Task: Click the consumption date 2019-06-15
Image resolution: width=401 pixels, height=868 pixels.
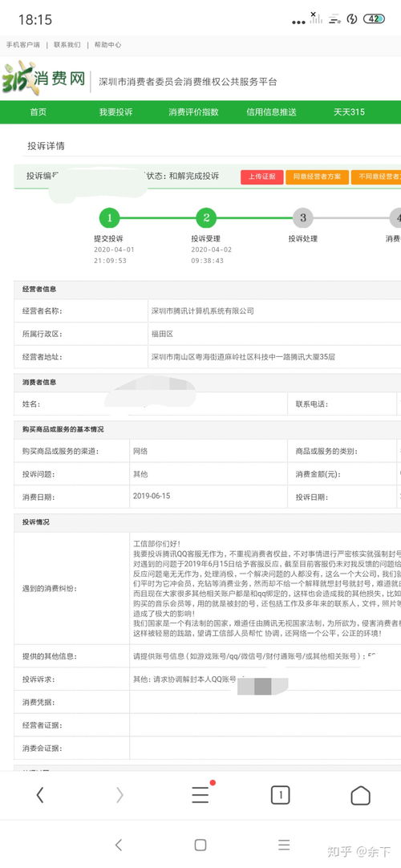Action: (x=152, y=496)
